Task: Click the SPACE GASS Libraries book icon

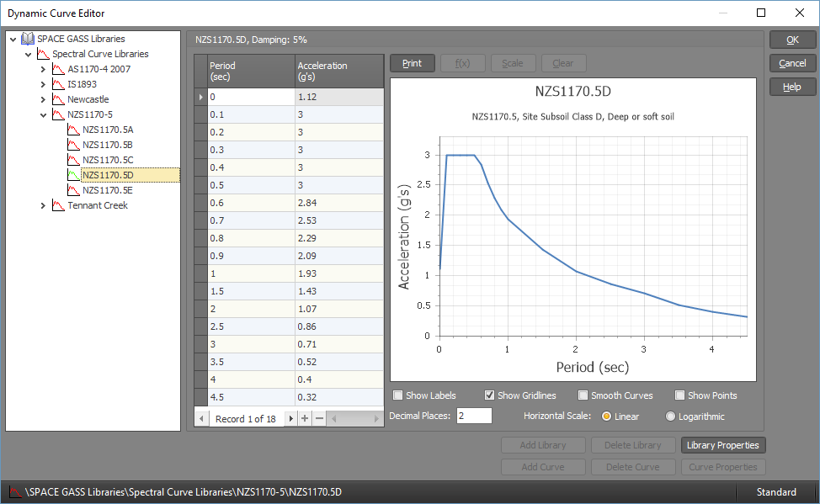Action: [x=28, y=39]
